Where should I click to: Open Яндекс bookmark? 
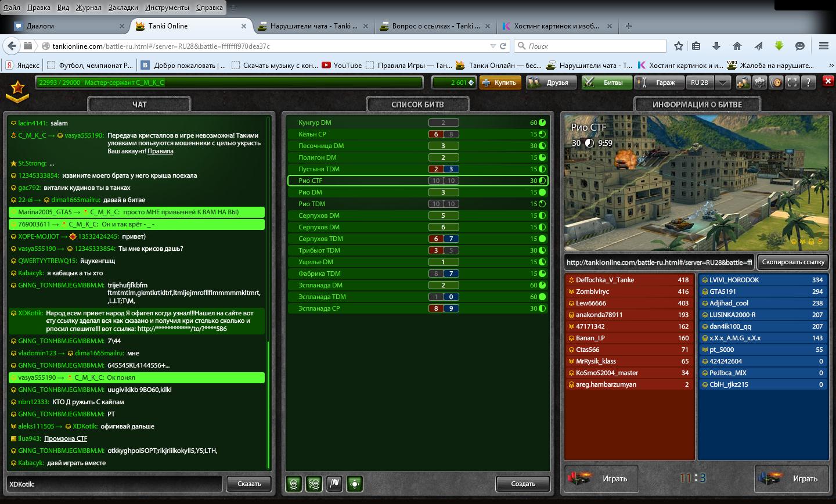(x=23, y=65)
